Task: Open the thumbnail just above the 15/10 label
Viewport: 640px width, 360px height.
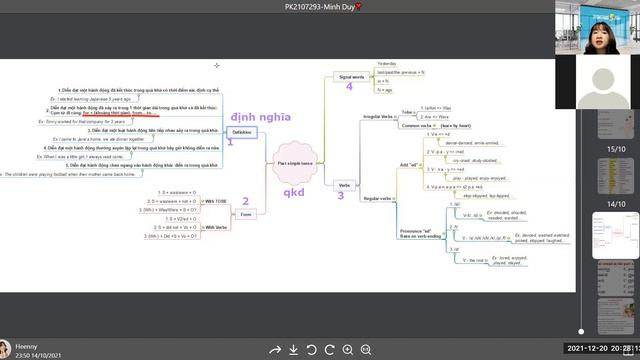Action: point(616,124)
